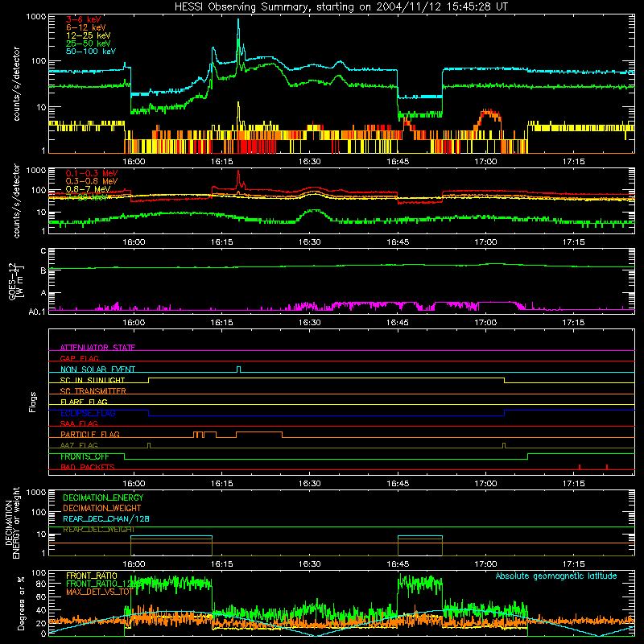644x644 pixels.
Task: Select the 0.3-0.8 MeV legend label
Action: (x=92, y=181)
